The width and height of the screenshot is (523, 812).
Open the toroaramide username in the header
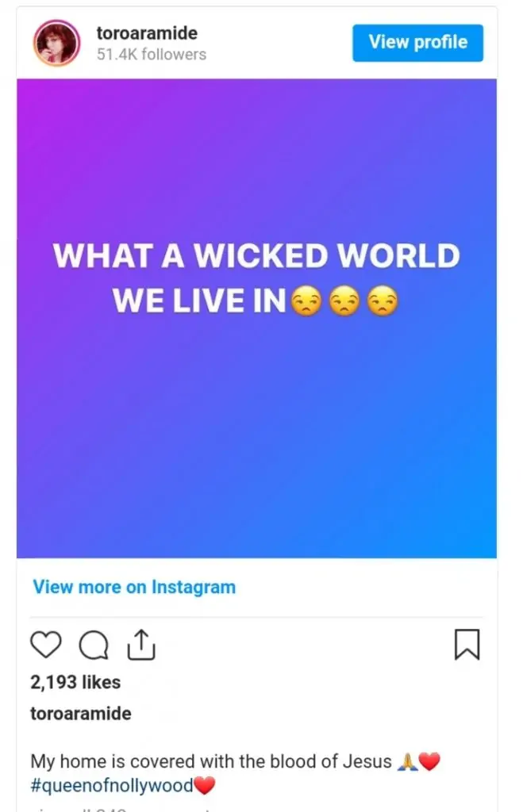click(147, 33)
